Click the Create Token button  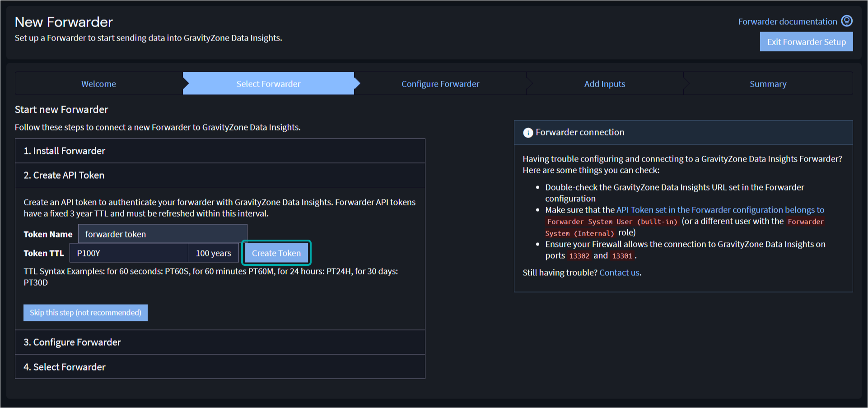276,253
